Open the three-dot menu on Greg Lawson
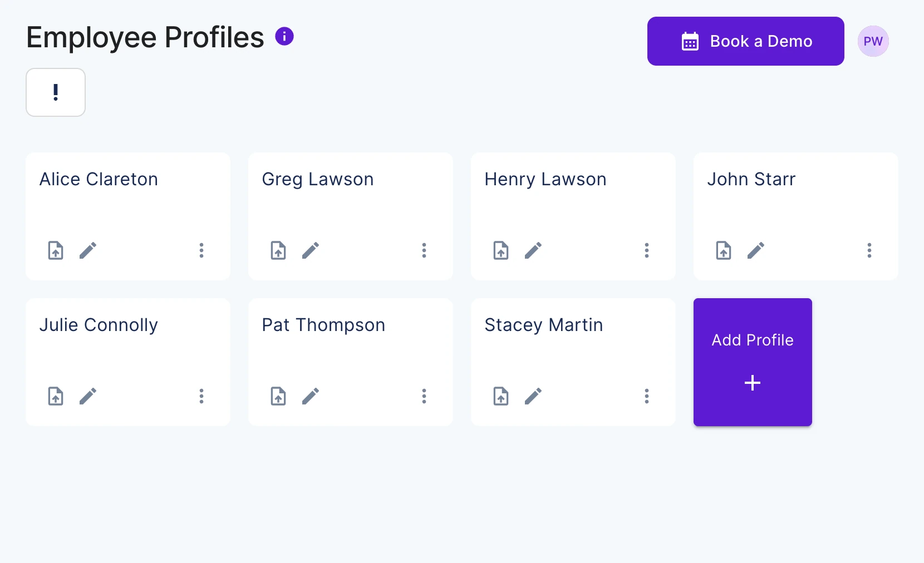The width and height of the screenshot is (924, 563). (x=424, y=250)
